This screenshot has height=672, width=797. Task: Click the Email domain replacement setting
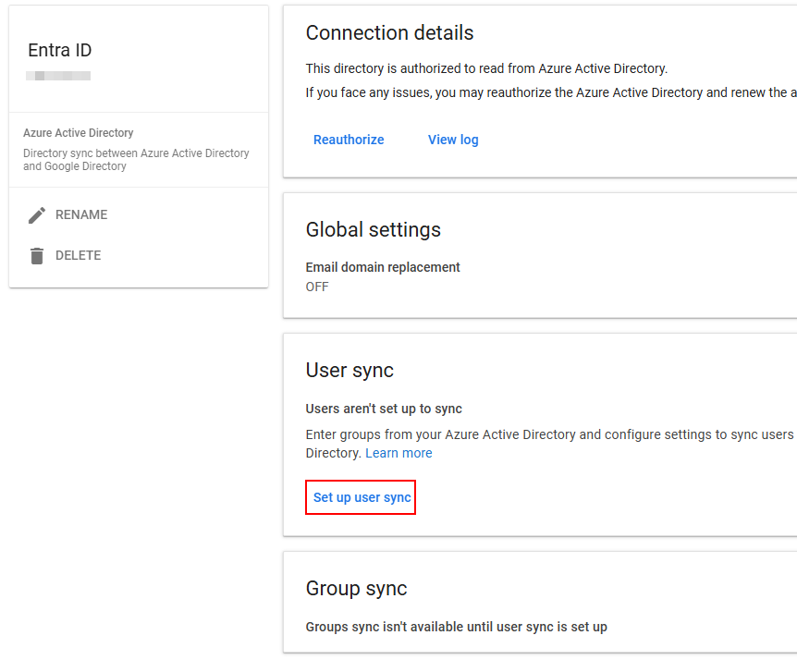click(383, 267)
